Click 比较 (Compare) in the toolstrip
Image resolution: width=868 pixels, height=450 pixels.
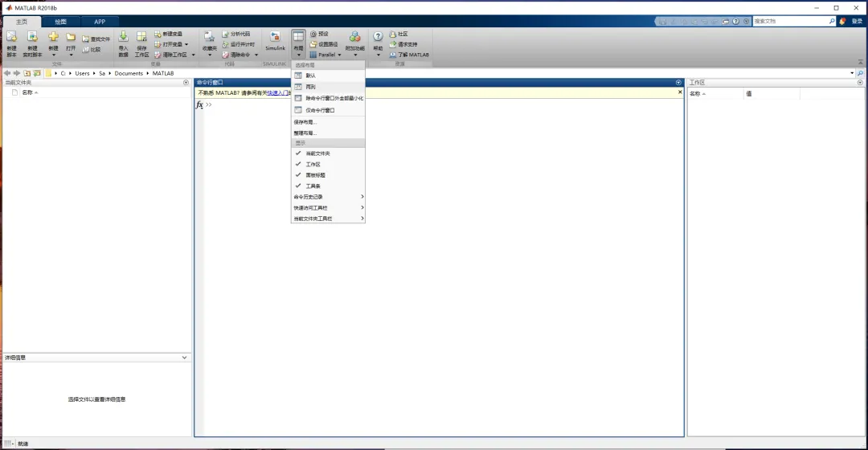pos(92,49)
